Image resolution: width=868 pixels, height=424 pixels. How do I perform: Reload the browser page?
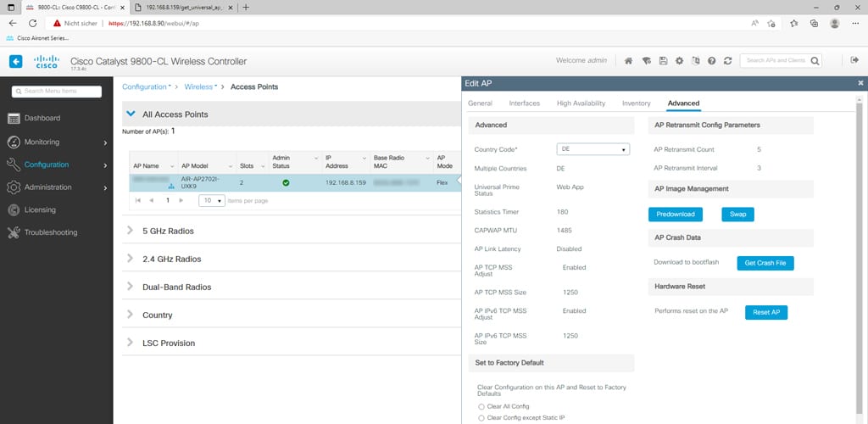(x=33, y=23)
